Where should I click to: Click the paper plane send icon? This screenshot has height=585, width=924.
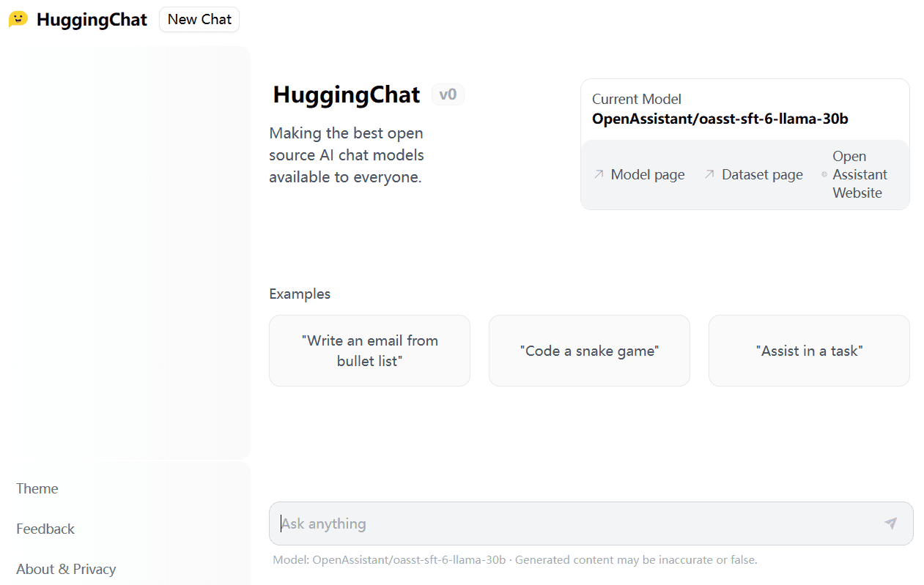(x=890, y=523)
